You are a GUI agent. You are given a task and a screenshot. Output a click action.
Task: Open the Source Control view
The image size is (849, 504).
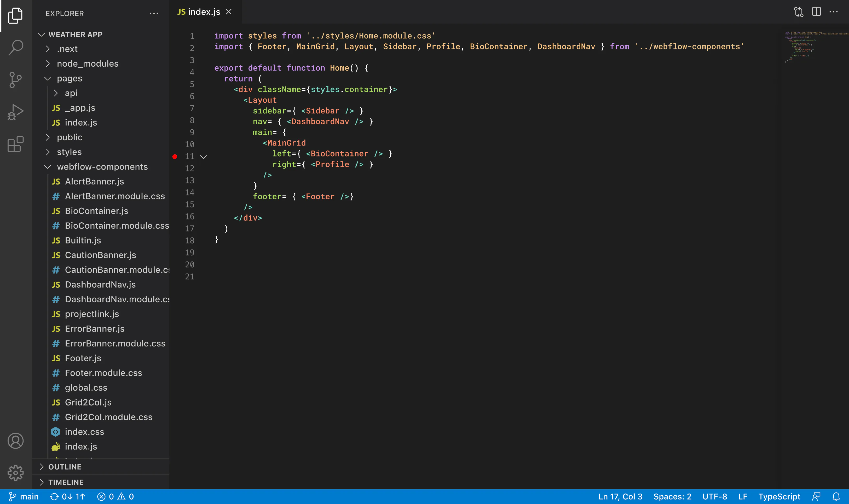click(16, 80)
